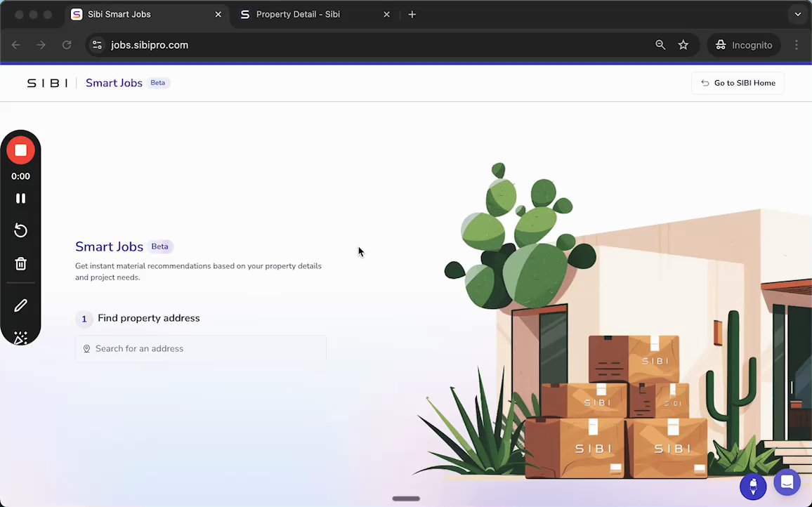The image size is (812, 507).
Task: Open the Chrome three-dot menu
Action: coord(797,45)
